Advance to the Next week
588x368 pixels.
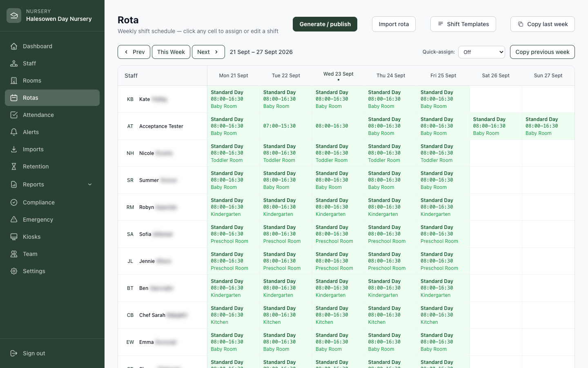click(208, 52)
